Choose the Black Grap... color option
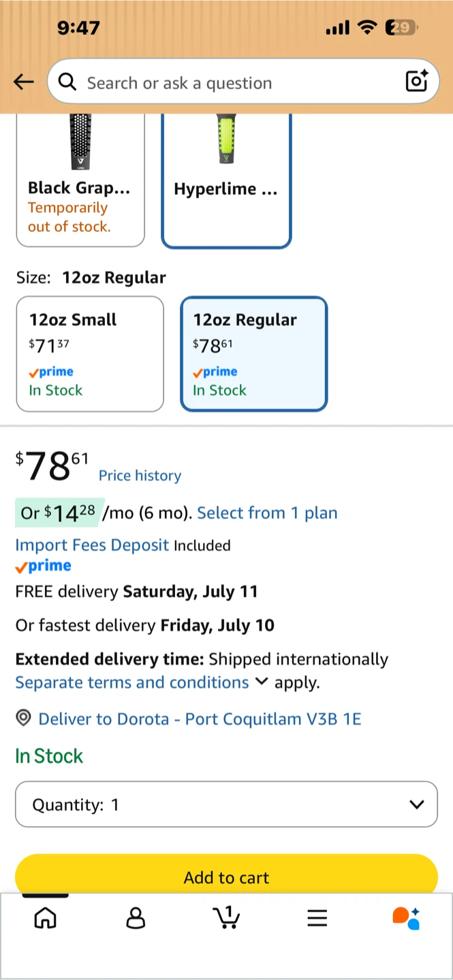Image resolution: width=453 pixels, height=980 pixels. click(80, 180)
